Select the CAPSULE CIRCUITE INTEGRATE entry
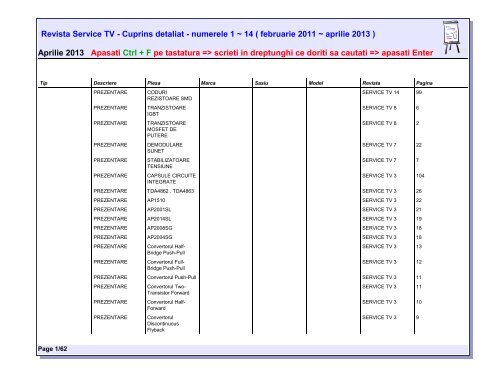The image size is (500, 386). click(x=171, y=179)
